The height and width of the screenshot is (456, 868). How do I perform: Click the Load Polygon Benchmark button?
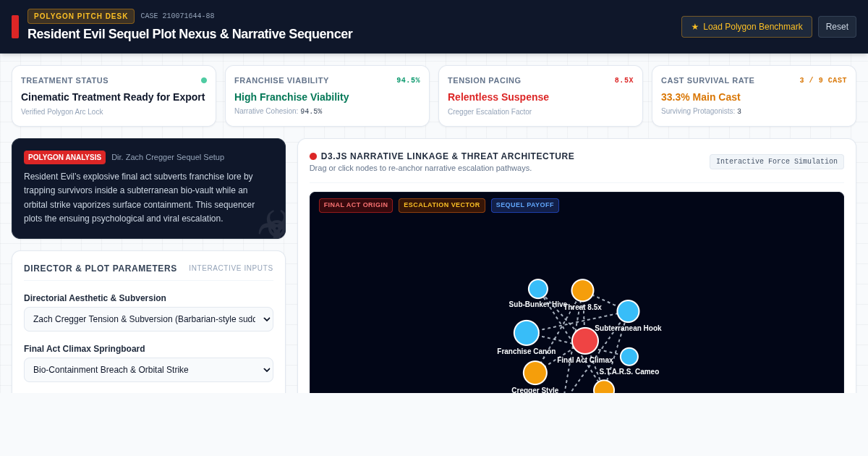pyautogui.click(x=746, y=27)
